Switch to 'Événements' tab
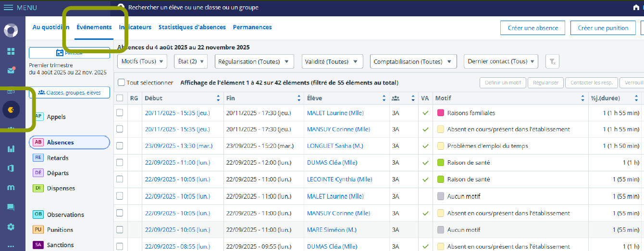 coord(94,27)
